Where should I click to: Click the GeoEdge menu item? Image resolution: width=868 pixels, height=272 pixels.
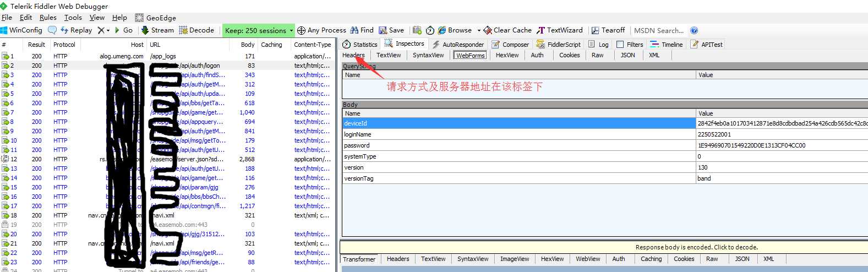point(155,18)
